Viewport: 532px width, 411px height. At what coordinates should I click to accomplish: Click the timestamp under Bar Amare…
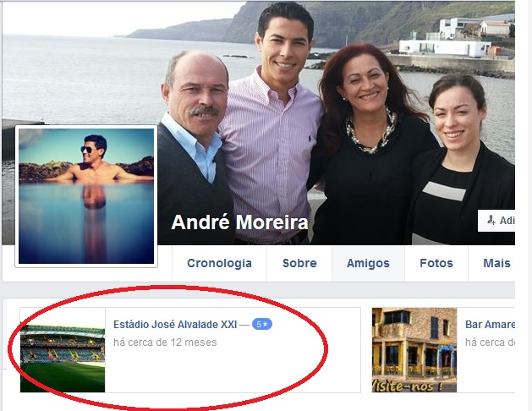[x=490, y=342]
